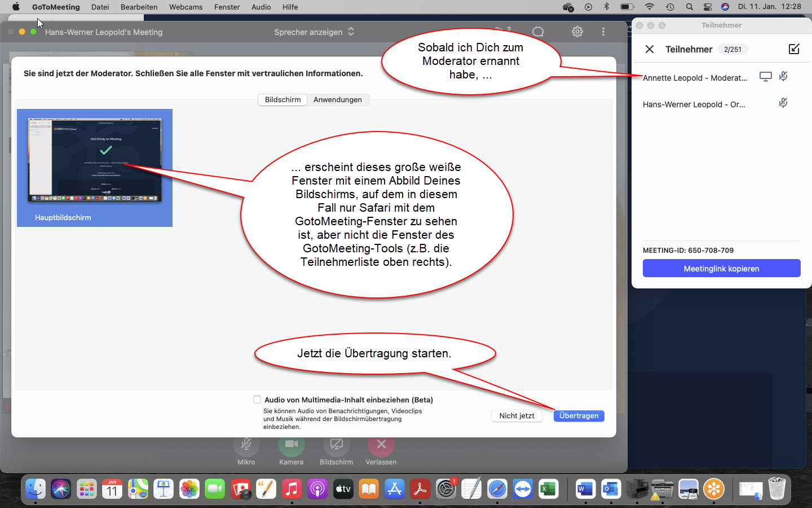Screen dimensions: 812x508
Task: Open Excel from the Dock
Action: (x=548, y=489)
